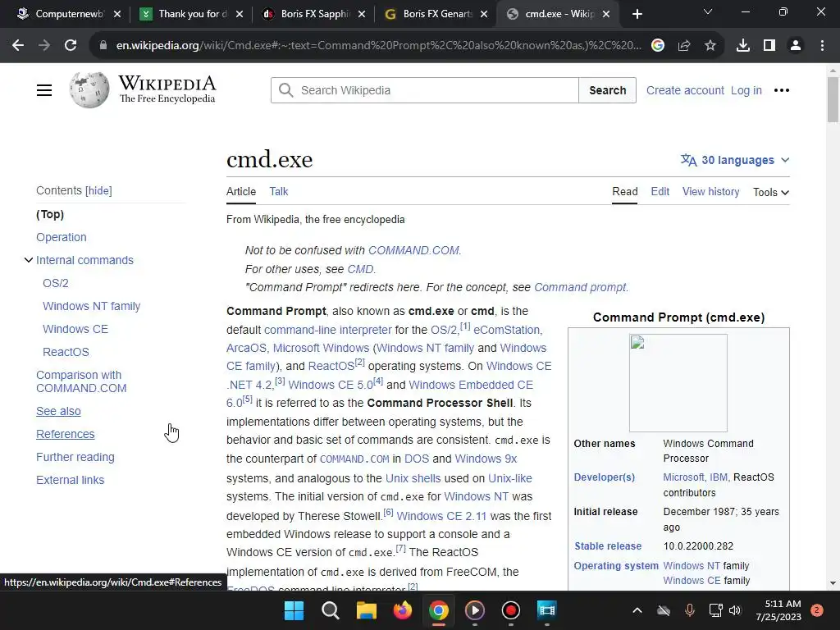The width and height of the screenshot is (840, 630).
Task: Bookmark this page with the star icon
Action: point(710,46)
